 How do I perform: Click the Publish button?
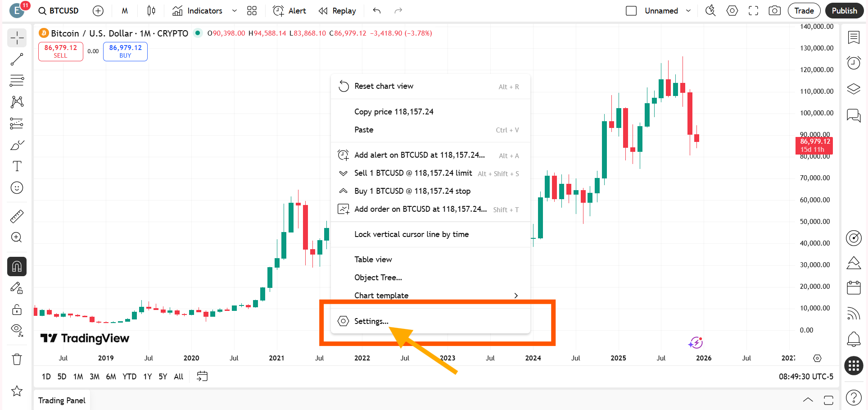pyautogui.click(x=844, y=10)
